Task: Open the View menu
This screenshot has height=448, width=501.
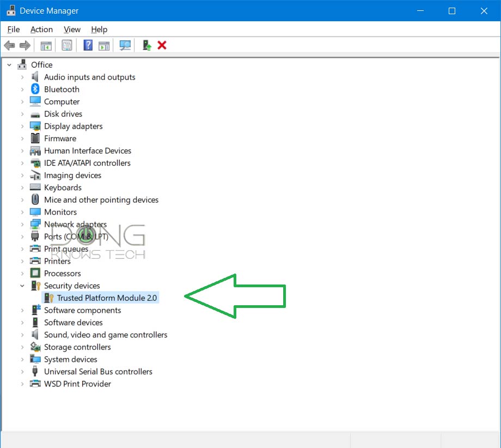Action: click(x=72, y=29)
